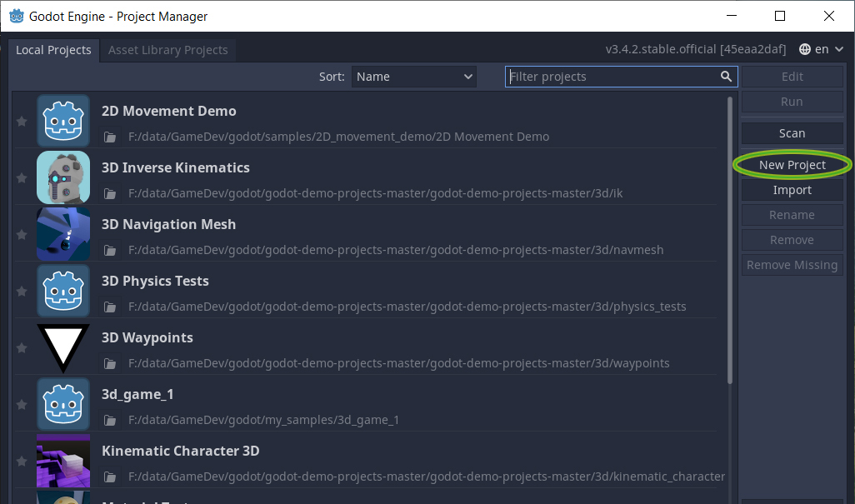Open the Sort by Name dropdown
This screenshot has height=504, width=855.
point(414,77)
